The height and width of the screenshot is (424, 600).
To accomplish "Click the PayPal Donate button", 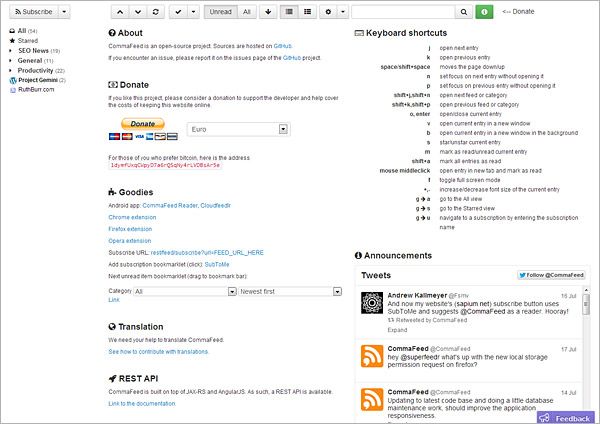I will coord(143,125).
